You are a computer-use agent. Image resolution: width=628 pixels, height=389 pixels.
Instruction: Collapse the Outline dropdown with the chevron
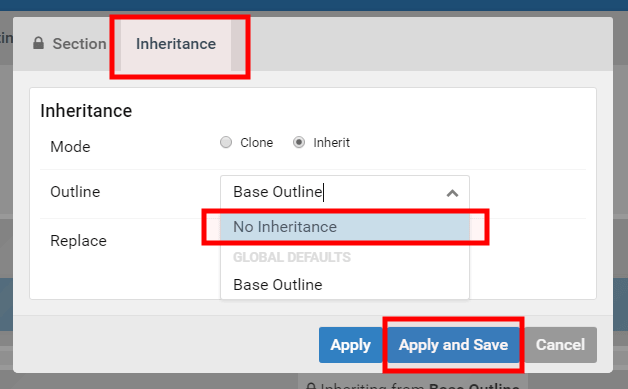pos(452,193)
